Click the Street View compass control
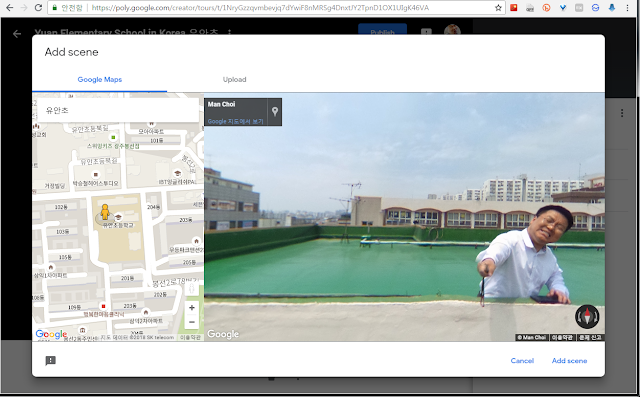640x397 pixels. point(587,316)
